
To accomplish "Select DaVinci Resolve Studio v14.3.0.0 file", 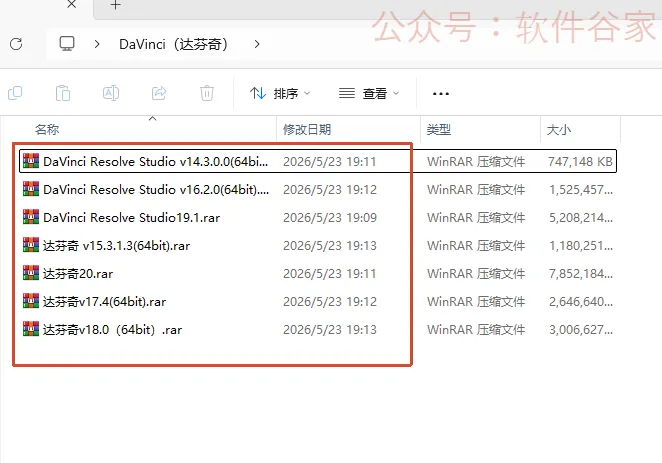I will tap(318, 161).
